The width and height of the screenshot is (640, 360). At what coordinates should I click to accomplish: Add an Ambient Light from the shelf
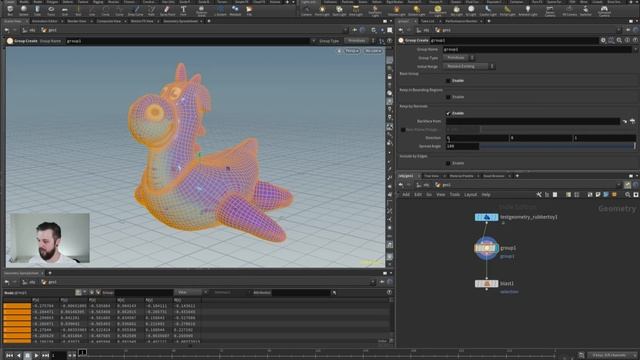(528, 11)
